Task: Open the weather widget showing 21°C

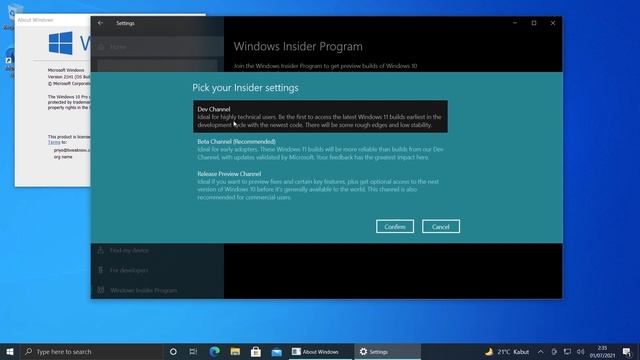Action: [507, 351]
